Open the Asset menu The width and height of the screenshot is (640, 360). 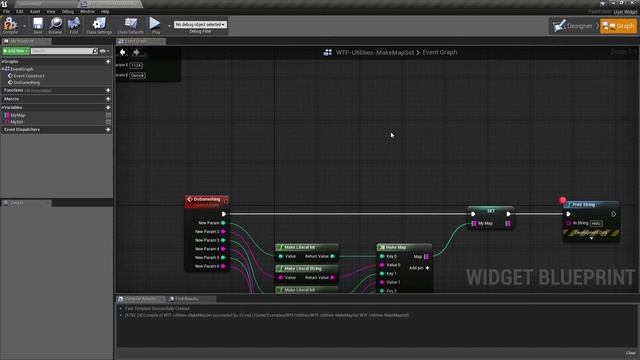pos(35,11)
